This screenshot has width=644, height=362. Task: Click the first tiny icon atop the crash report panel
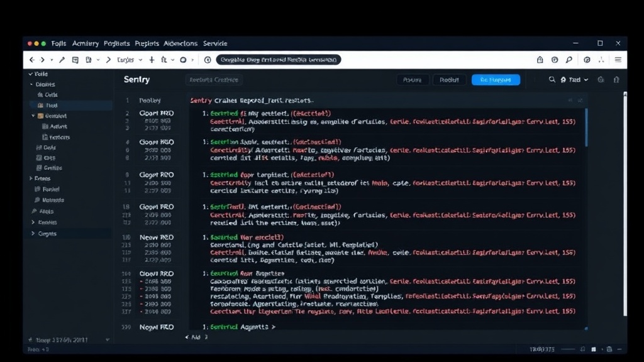click(570, 101)
